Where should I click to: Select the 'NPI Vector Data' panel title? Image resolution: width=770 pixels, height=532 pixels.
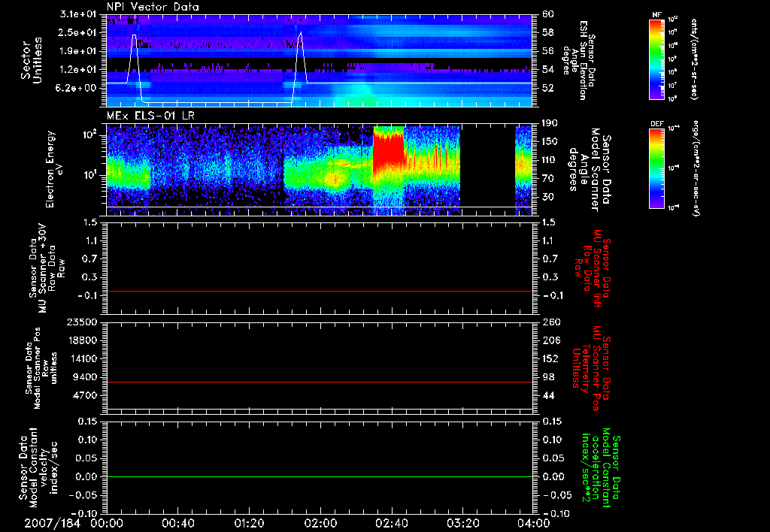[153, 7]
